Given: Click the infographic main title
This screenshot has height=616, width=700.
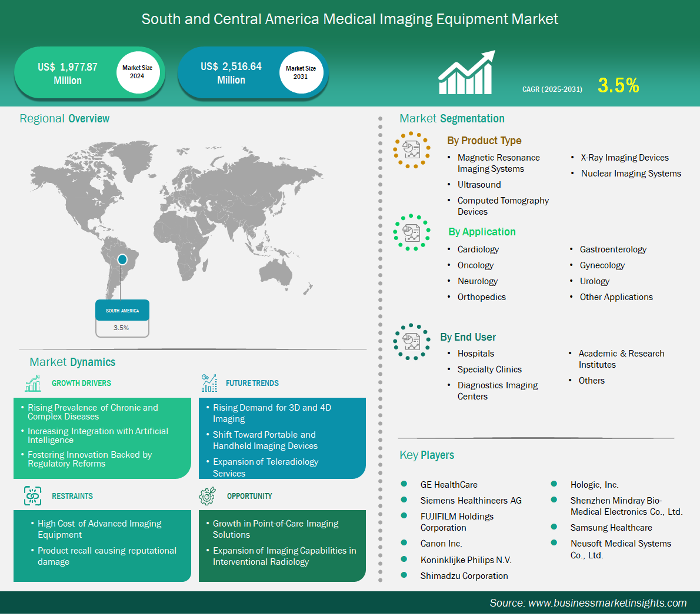Looking at the screenshot, I should pos(349,19).
